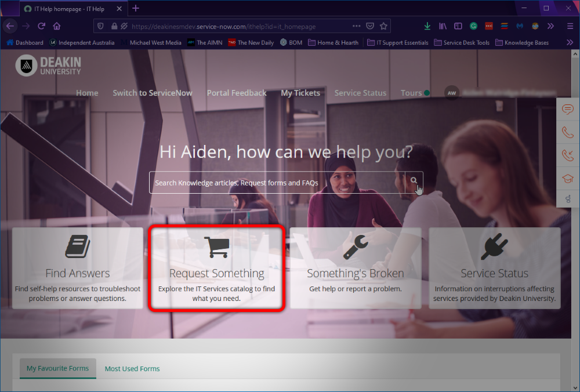Select the phone contact icon on the right sidebar
The height and width of the screenshot is (392, 580).
pyautogui.click(x=567, y=132)
